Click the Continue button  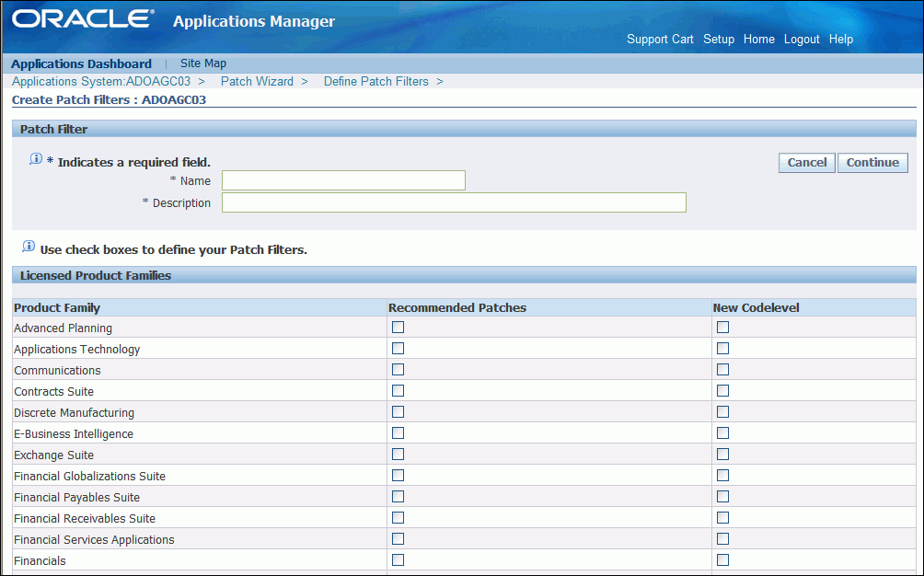tap(872, 163)
